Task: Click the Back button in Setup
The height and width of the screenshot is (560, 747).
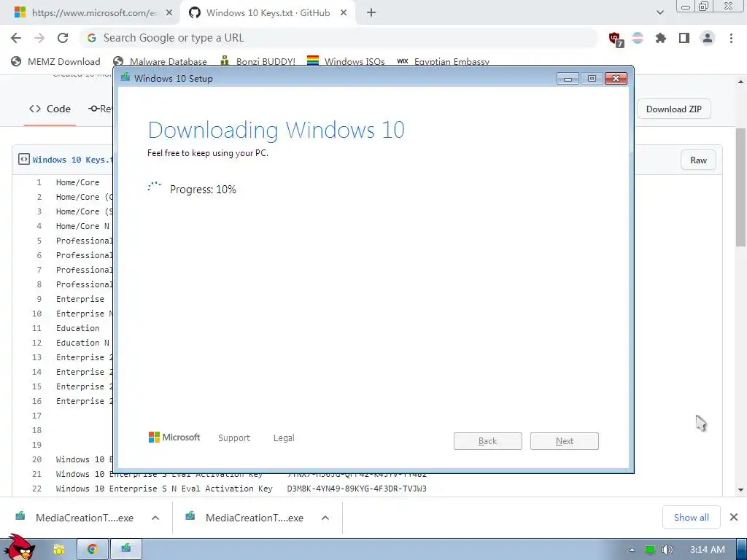Action: pyautogui.click(x=488, y=441)
